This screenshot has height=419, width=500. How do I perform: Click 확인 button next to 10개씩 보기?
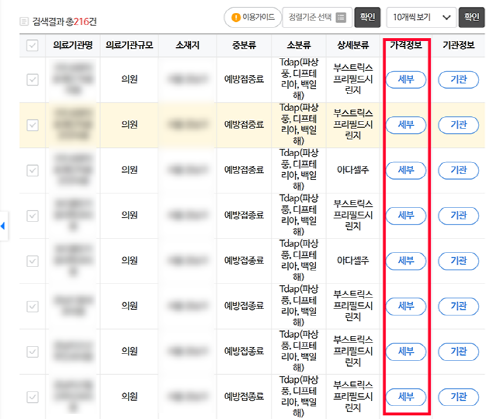(x=472, y=17)
